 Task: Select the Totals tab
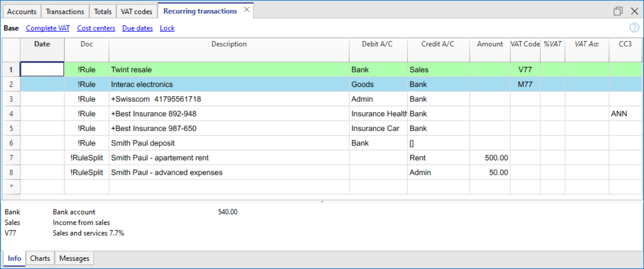point(103,11)
